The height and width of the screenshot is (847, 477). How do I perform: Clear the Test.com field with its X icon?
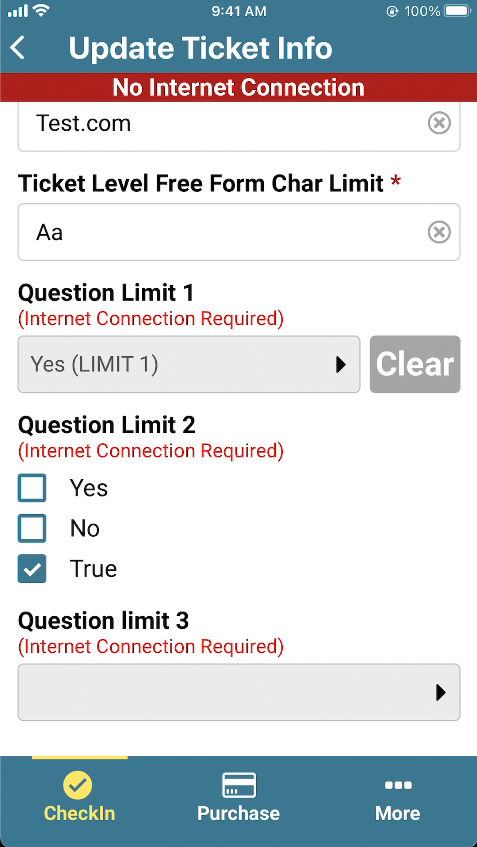pyautogui.click(x=439, y=124)
